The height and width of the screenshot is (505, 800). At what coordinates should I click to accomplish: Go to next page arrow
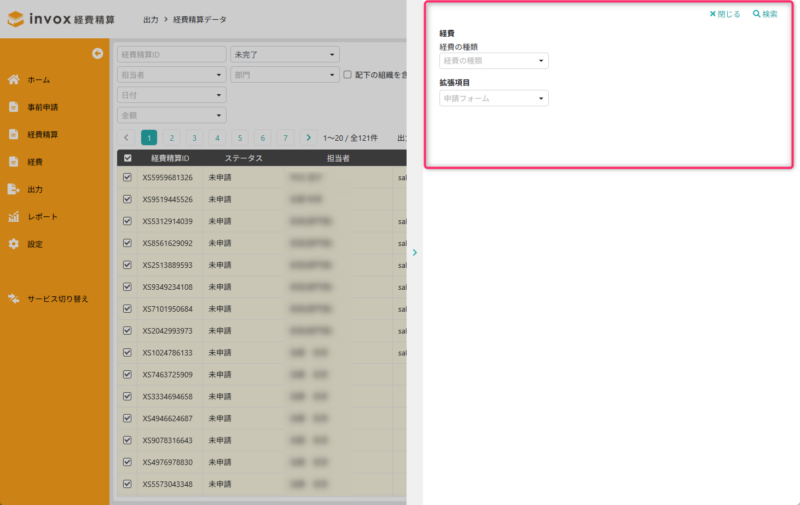coord(308,138)
